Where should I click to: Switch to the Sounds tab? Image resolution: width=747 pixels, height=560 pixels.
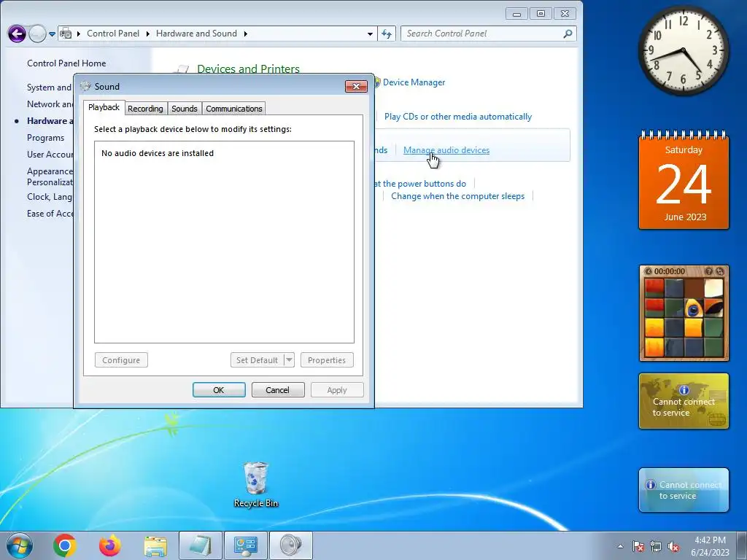click(x=185, y=109)
